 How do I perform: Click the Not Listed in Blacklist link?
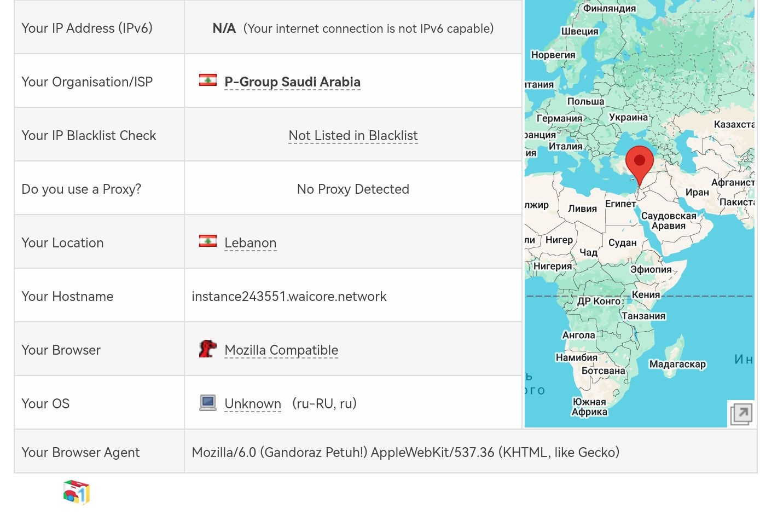click(x=353, y=136)
